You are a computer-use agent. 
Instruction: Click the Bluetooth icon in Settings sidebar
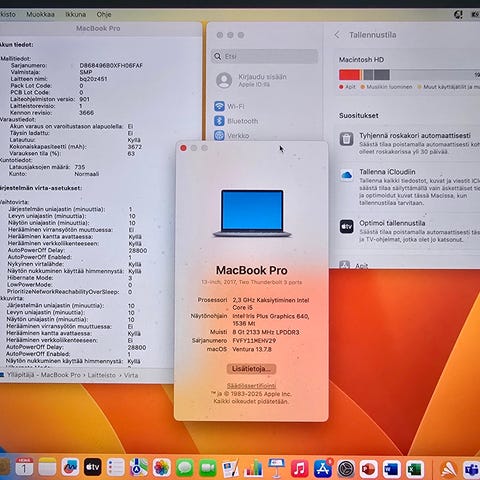click(219, 121)
